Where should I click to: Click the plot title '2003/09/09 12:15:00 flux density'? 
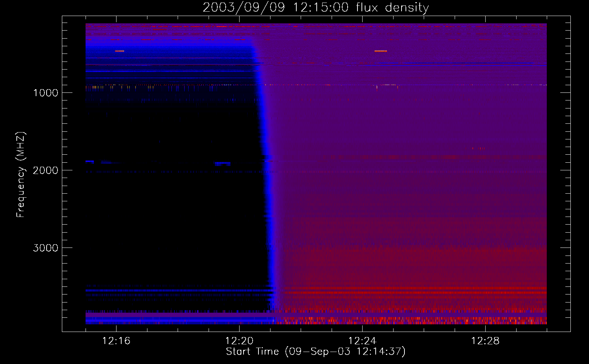[x=316, y=8]
